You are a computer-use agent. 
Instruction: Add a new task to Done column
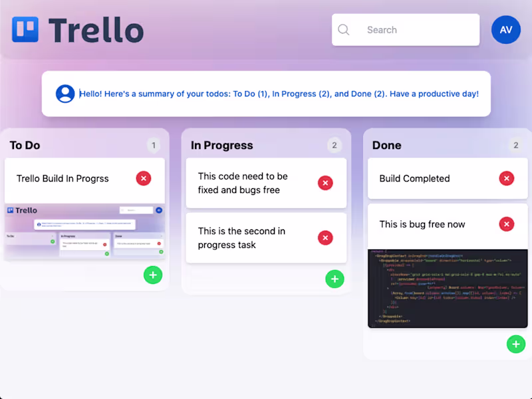[x=516, y=344]
